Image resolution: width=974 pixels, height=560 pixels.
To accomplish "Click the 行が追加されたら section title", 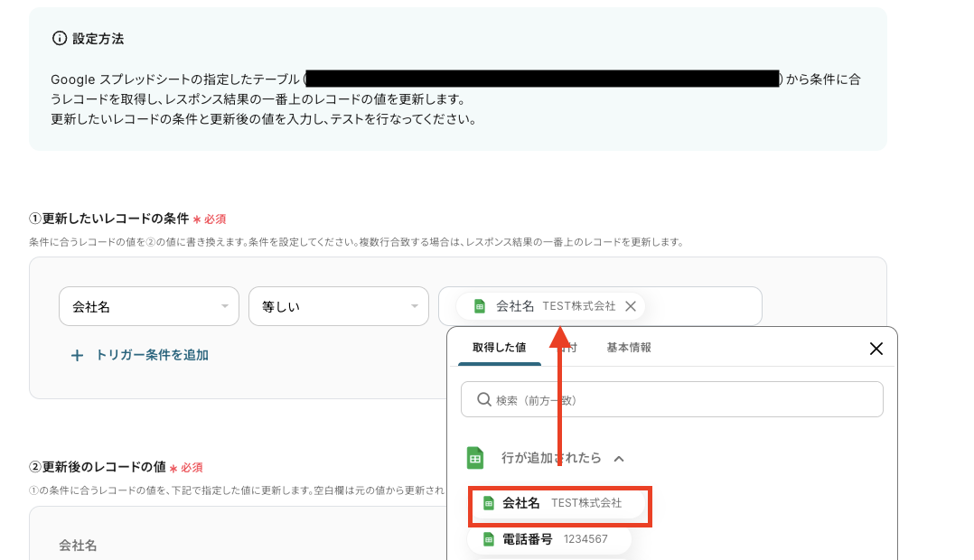I will (x=551, y=458).
